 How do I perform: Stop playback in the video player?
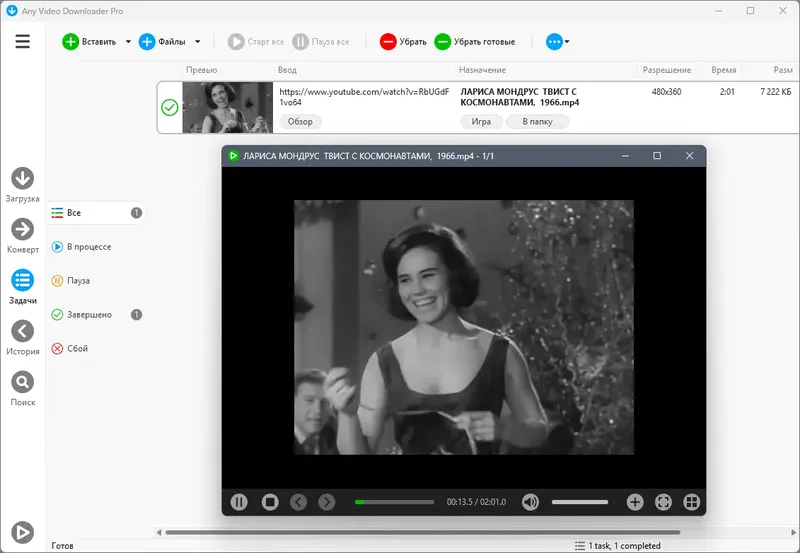pyautogui.click(x=270, y=502)
